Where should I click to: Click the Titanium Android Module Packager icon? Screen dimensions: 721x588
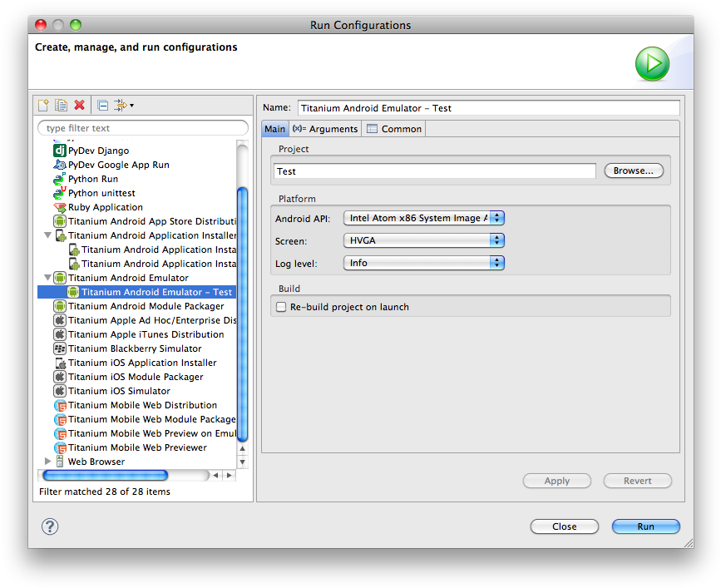click(x=60, y=306)
